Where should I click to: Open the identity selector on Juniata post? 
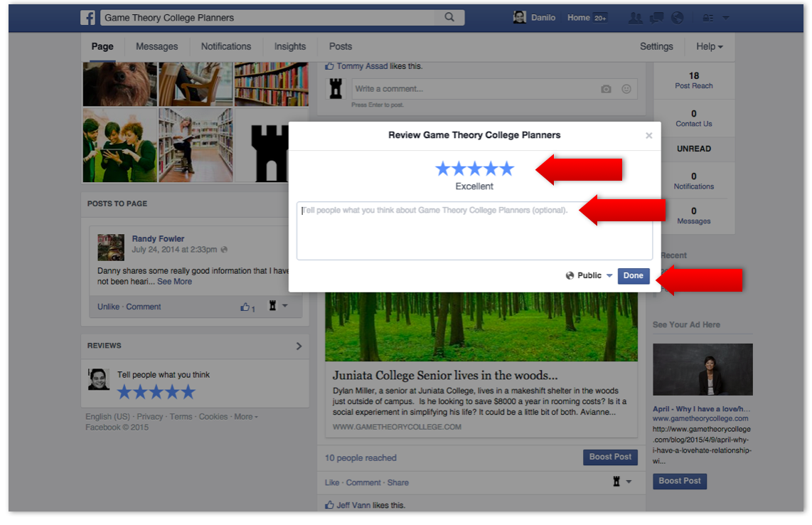(621, 482)
